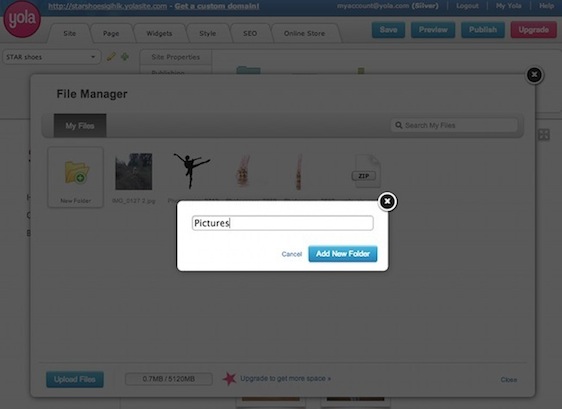This screenshot has width=562, height=409.
Task: Select the My Files tab
Action: click(80, 126)
